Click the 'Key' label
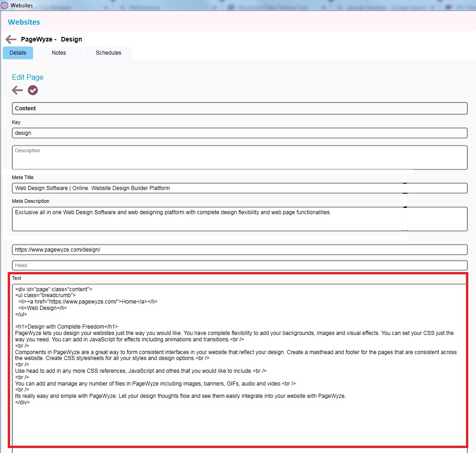Viewport: 476px width, 453px height. [16, 122]
